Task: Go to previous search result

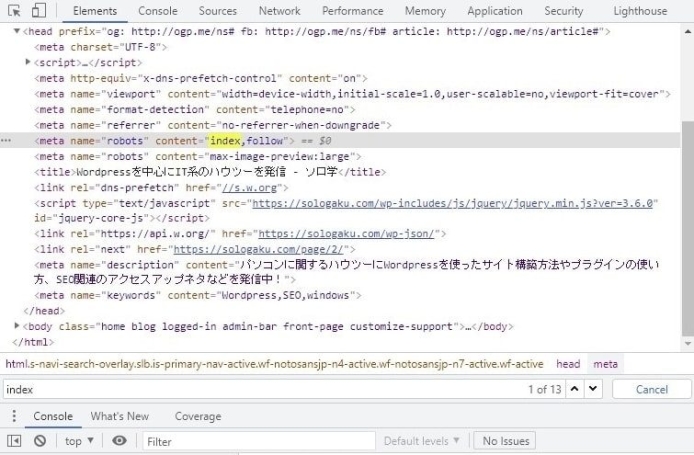Action: tap(574, 389)
